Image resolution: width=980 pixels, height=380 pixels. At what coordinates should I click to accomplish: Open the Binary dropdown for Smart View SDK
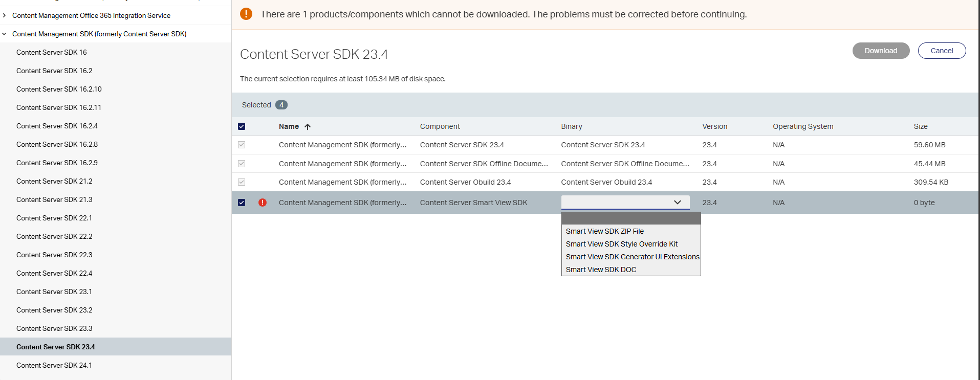(x=625, y=203)
